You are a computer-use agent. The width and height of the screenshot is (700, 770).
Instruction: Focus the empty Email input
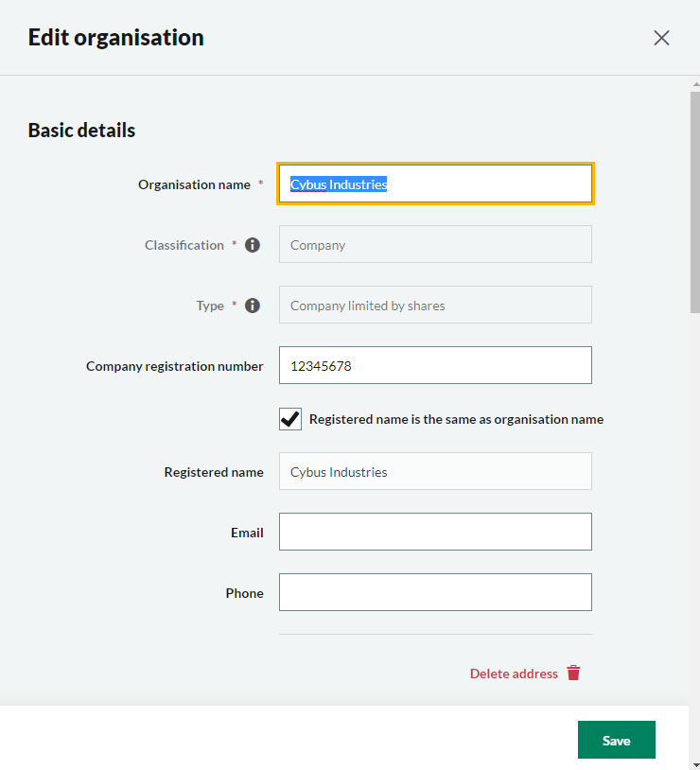point(435,533)
